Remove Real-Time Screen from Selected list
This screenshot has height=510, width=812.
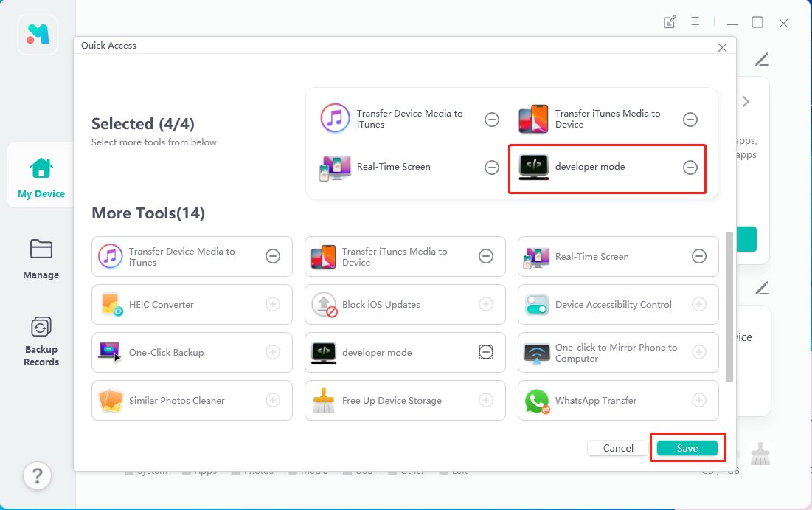[492, 168]
